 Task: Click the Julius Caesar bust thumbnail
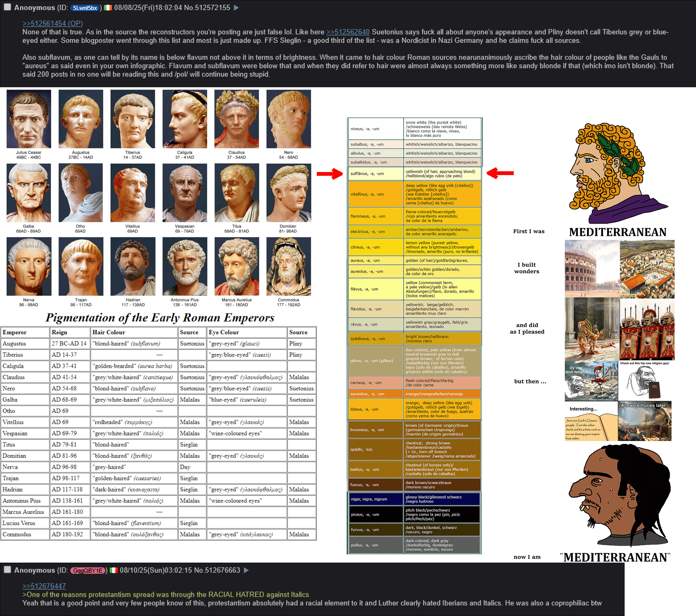pyautogui.click(x=29, y=119)
